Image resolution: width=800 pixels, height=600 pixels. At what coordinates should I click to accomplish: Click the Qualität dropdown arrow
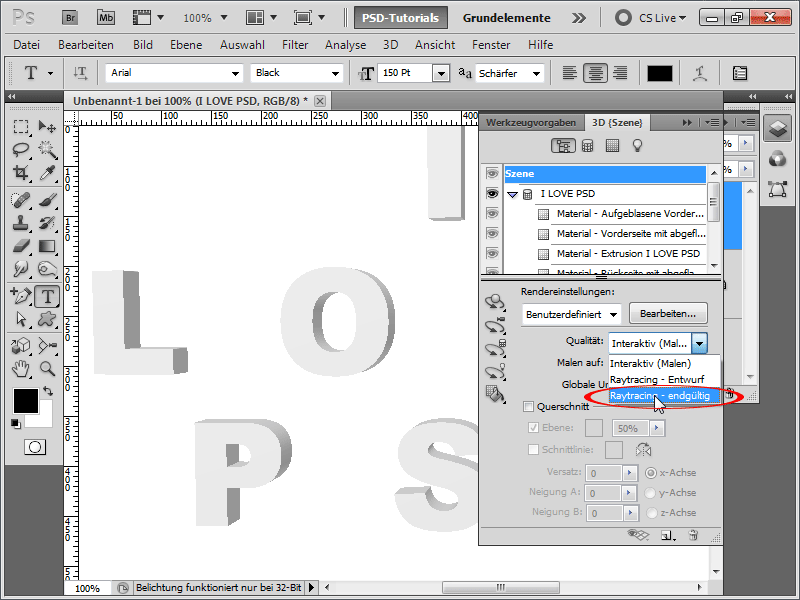click(x=699, y=343)
